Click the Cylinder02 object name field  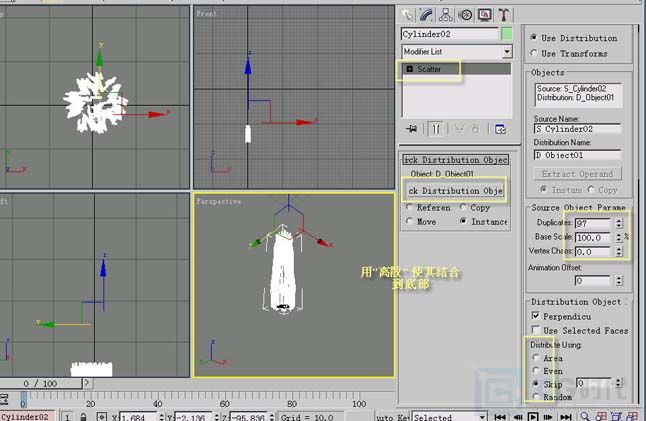(x=449, y=34)
